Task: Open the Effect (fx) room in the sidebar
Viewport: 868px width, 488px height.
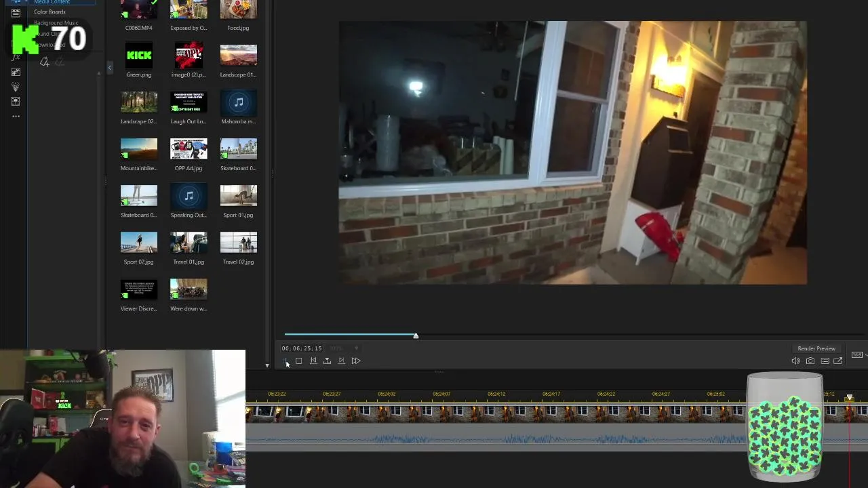Action: coord(16,58)
